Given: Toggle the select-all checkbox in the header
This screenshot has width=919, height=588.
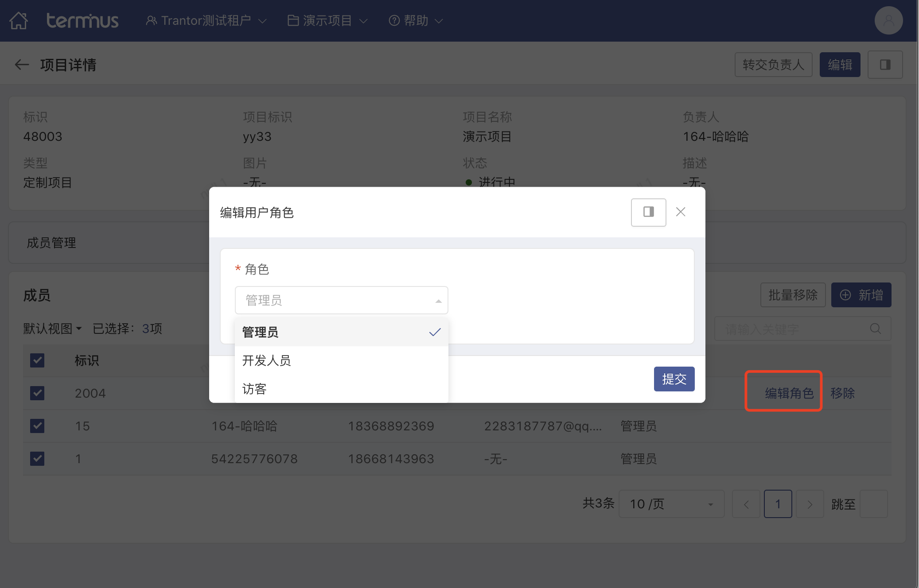Looking at the screenshot, I should [37, 360].
